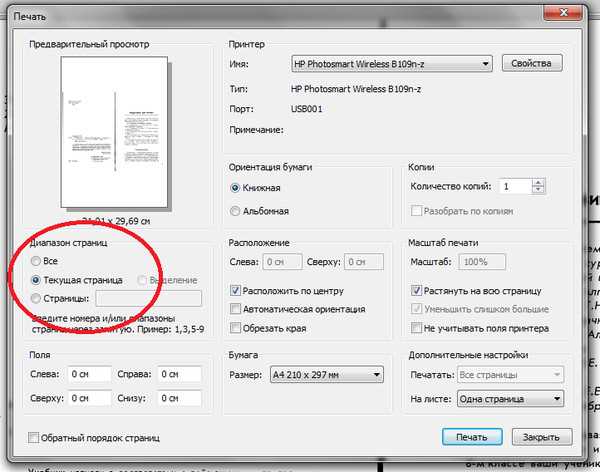The height and width of the screenshot is (472, 600).
Task: Uncheck Расположить по центру
Action: (235, 290)
